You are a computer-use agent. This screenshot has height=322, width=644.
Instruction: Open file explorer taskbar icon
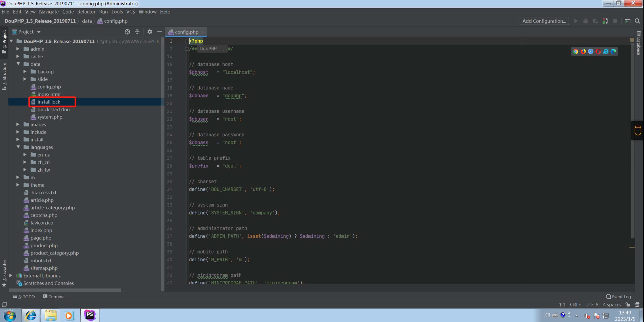pos(51,315)
